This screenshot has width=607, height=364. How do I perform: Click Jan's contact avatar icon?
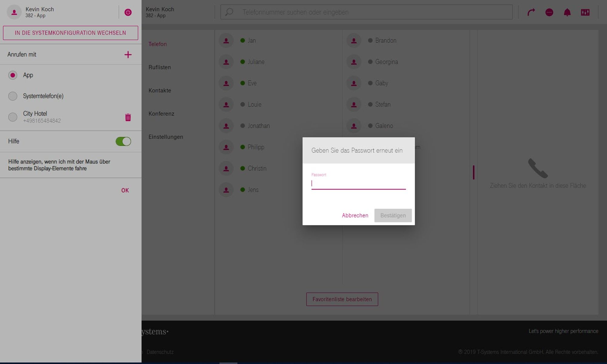click(x=226, y=41)
